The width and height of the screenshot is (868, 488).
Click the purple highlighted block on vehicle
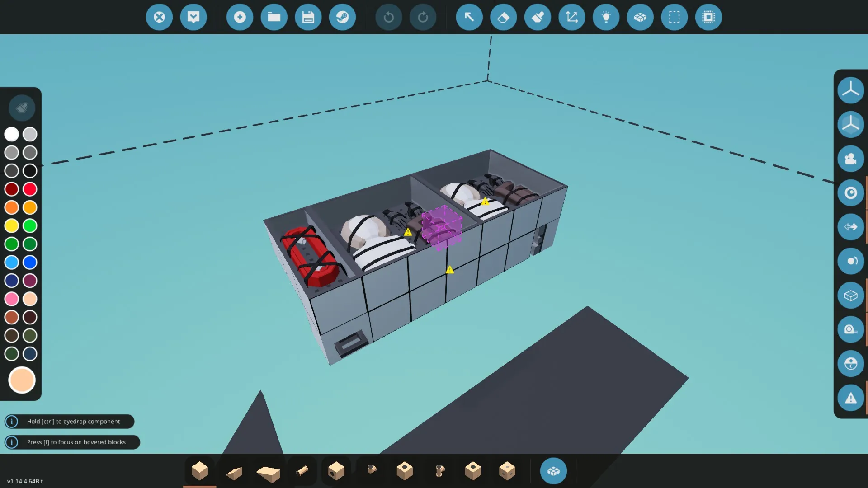click(x=442, y=227)
